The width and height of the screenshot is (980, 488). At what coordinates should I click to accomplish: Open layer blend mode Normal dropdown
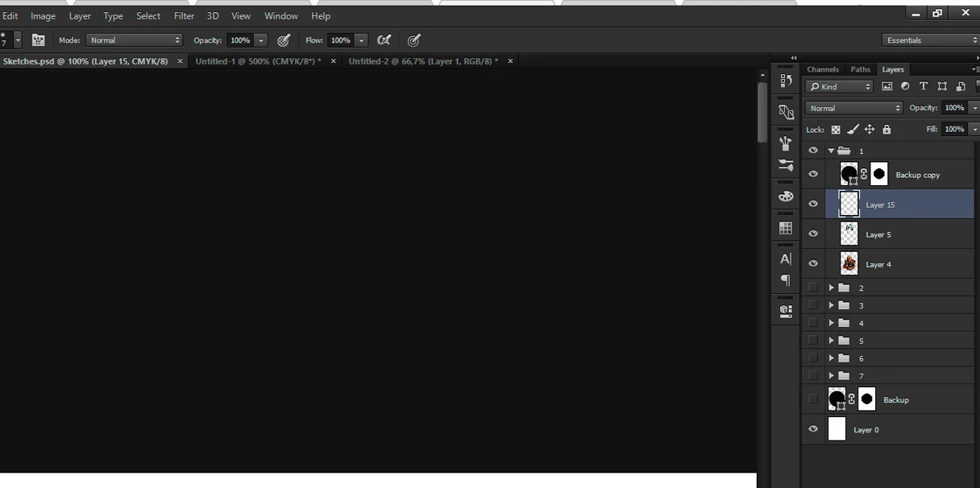coord(854,108)
